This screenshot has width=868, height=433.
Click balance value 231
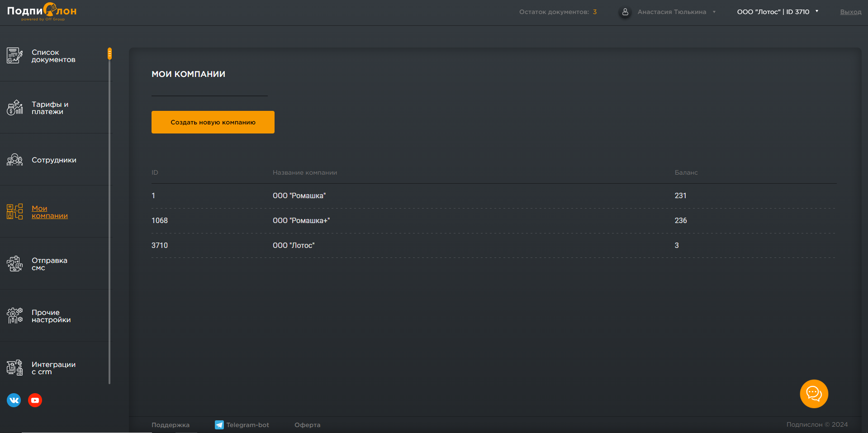(x=681, y=196)
